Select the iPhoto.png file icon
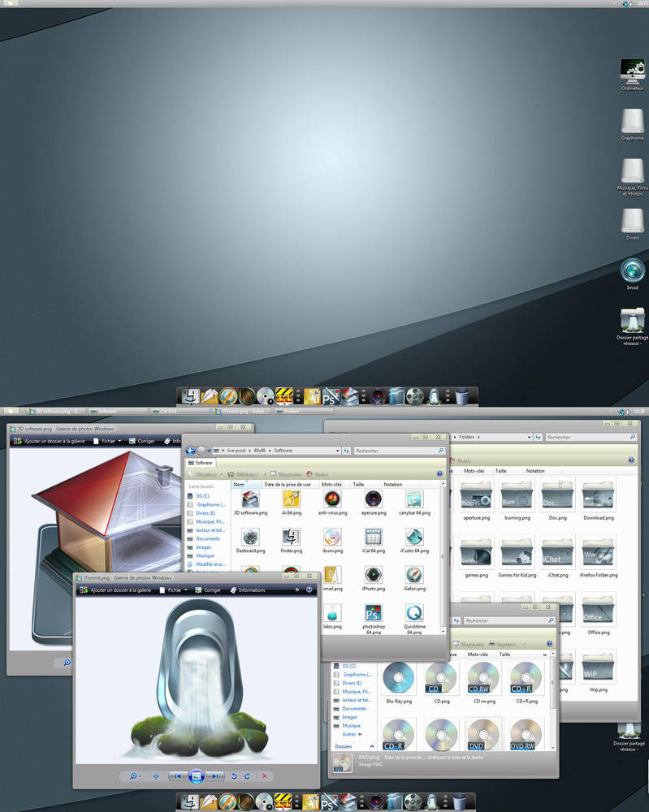The image size is (649, 812). [x=373, y=576]
